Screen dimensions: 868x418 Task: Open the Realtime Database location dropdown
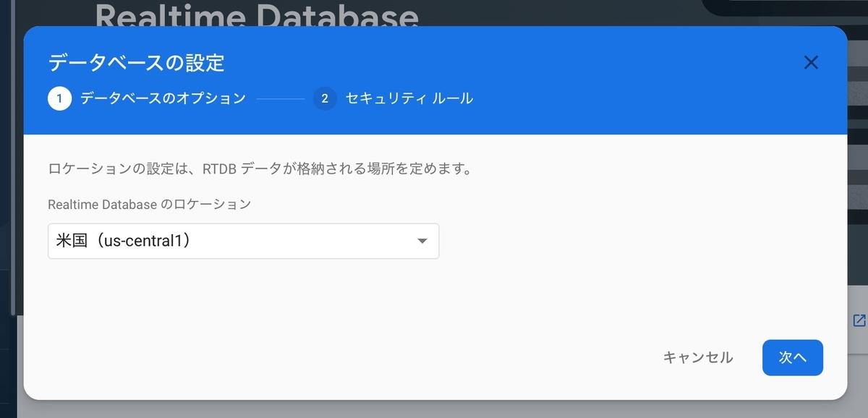coord(243,241)
